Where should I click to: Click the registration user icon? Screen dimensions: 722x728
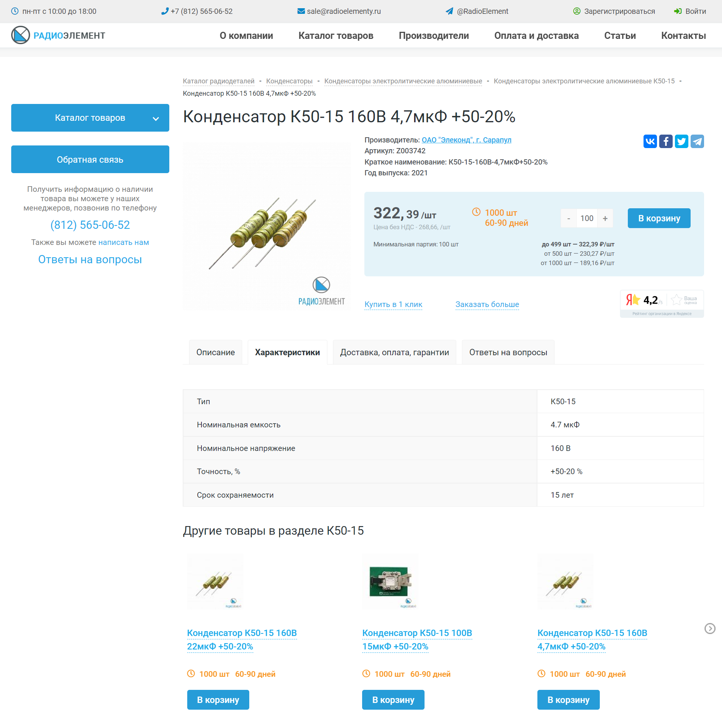pyautogui.click(x=577, y=11)
